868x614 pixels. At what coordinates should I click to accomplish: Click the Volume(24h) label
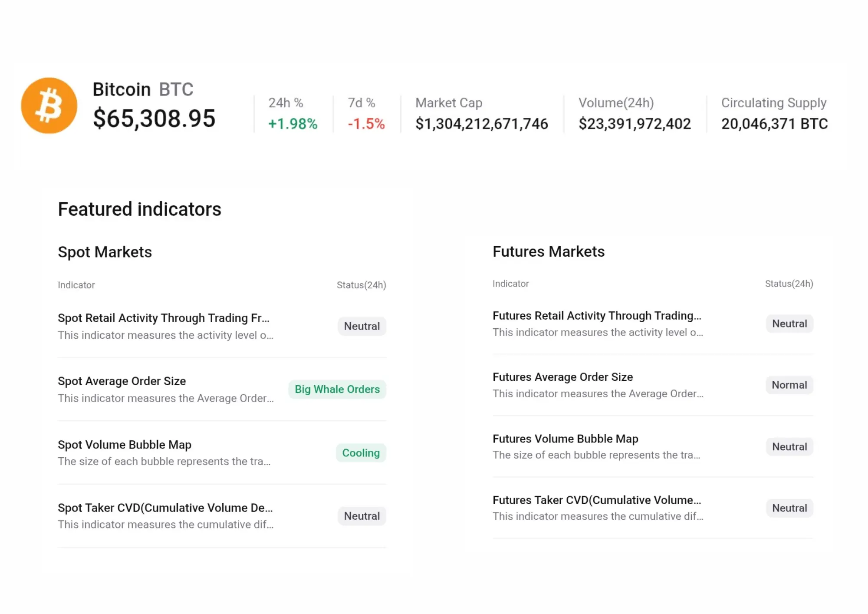(x=616, y=103)
